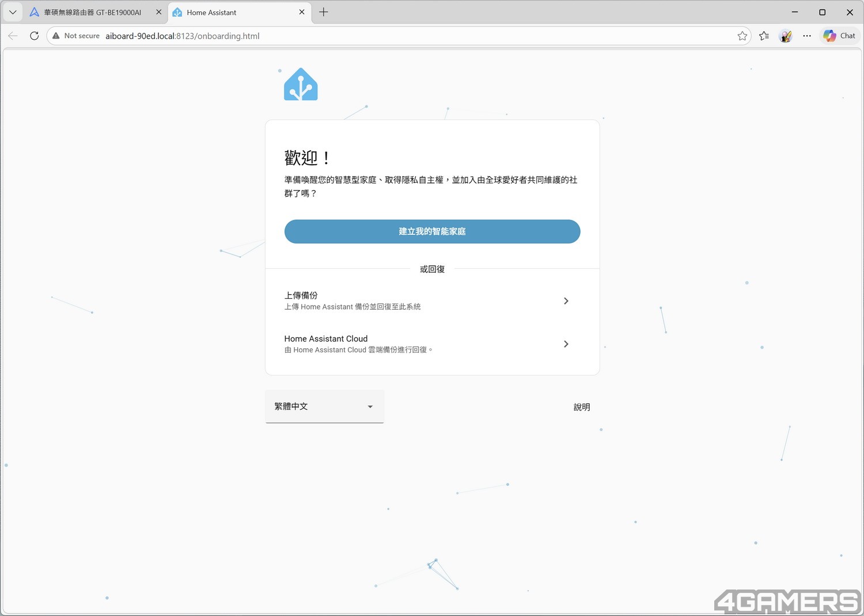Select the Home Assistant browser tab
Image resolution: width=864 pixels, height=616 pixels.
230,12
